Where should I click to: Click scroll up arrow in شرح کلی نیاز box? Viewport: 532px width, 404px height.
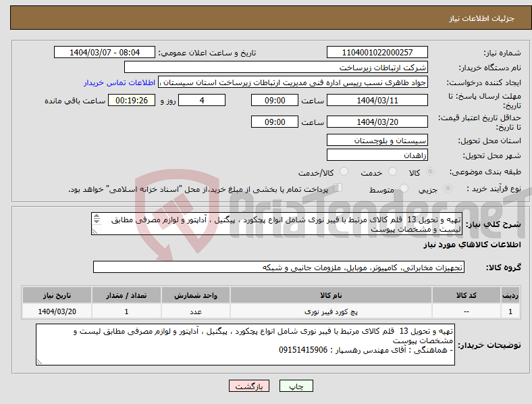97,216
